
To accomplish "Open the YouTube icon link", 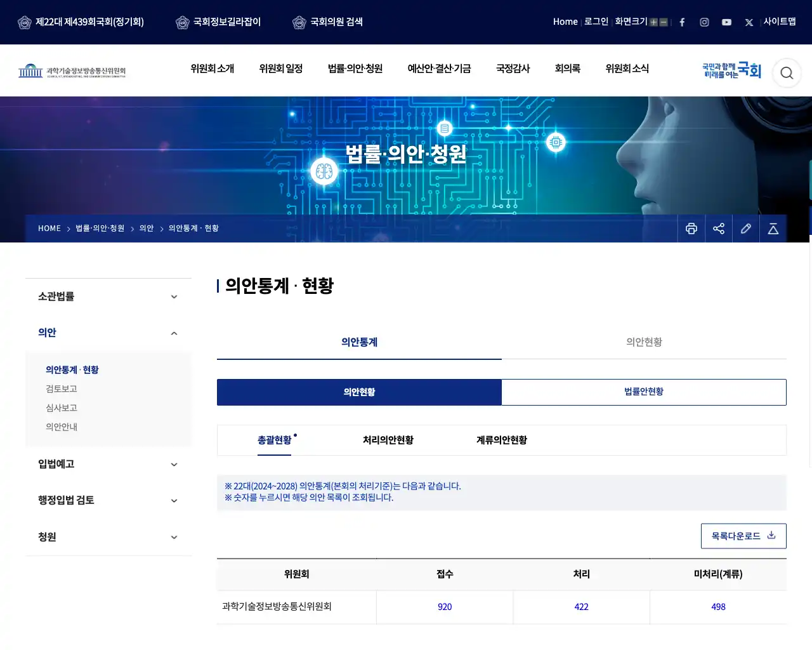I will [x=726, y=22].
